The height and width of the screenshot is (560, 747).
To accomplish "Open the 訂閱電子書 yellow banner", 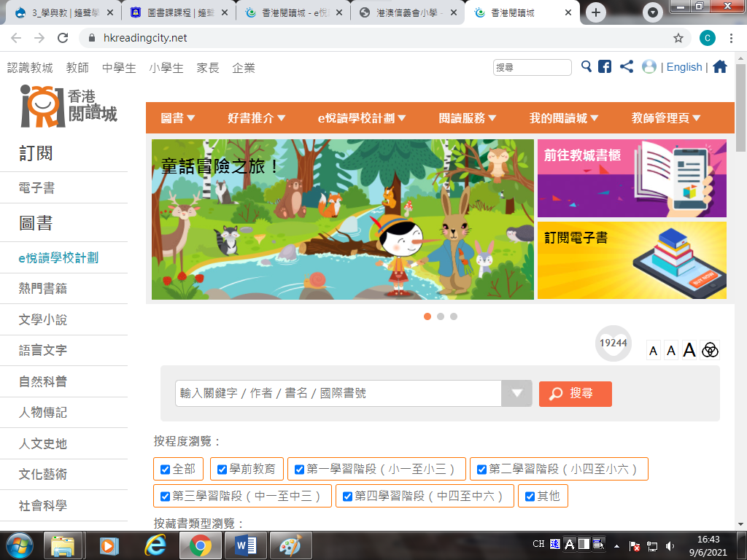I will pyautogui.click(x=632, y=260).
